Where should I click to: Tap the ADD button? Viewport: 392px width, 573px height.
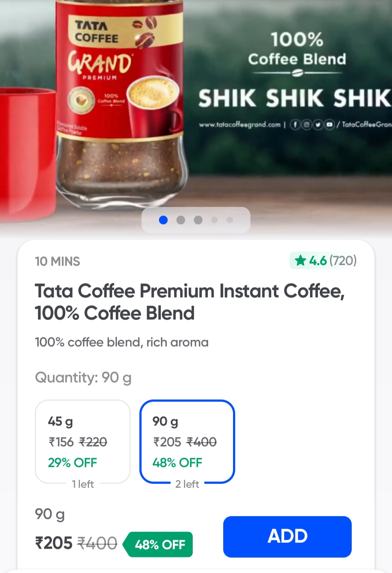pyautogui.click(x=287, y=536)
